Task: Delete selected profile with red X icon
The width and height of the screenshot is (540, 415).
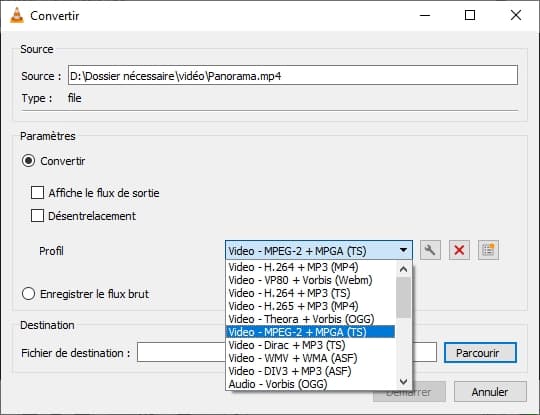Action: point(459,250)
